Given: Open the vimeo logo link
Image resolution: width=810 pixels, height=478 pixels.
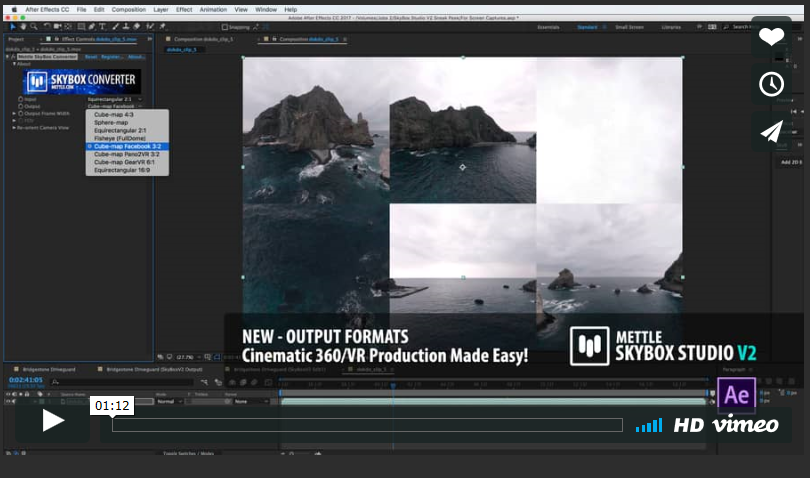Looking at the screenshot, I should [x=745, y=424].
